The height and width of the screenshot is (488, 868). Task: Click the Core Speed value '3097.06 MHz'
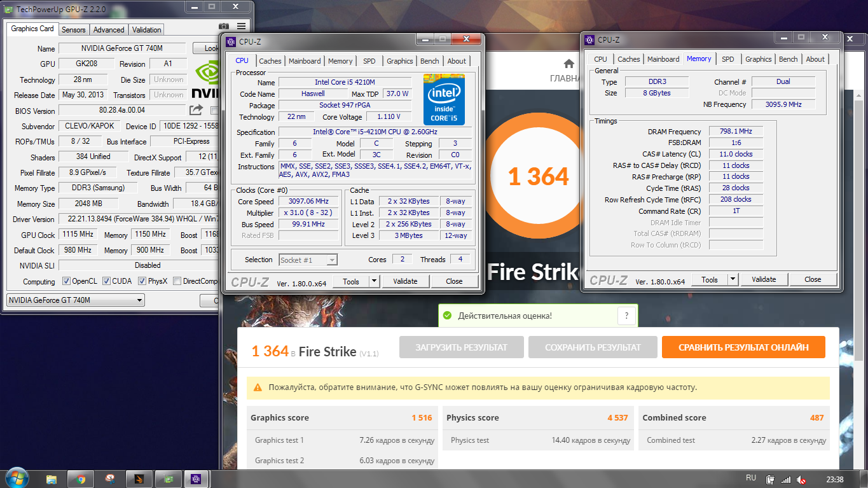pos(308,202)
